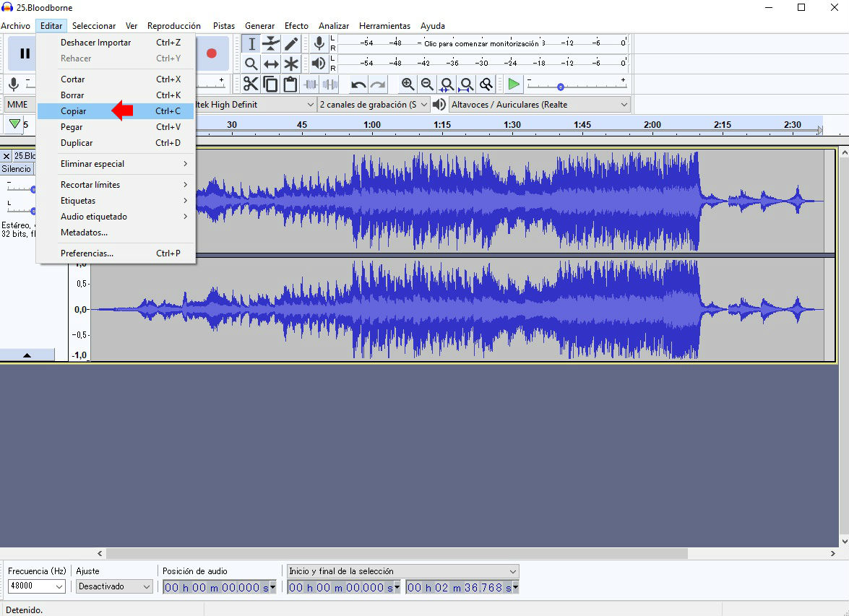Screen dimensions: 849x616
Task: Collapse the track with the up-arrow button
Action: click(x=27, y=355)
